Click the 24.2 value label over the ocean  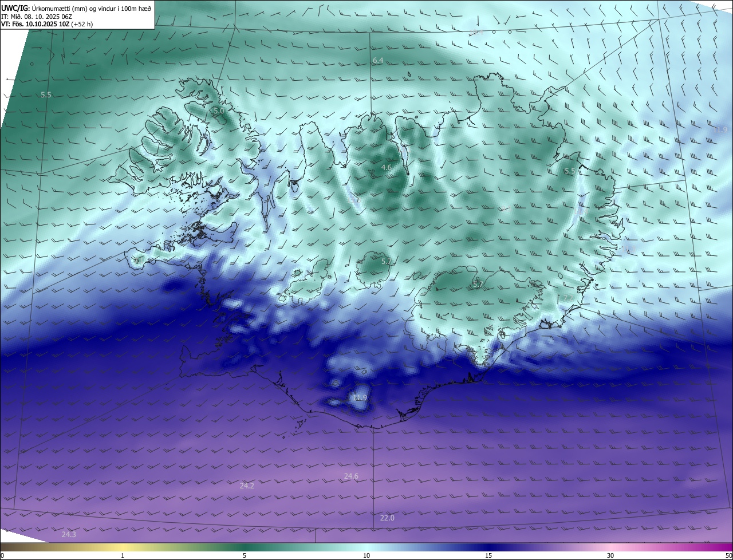pyautogui.click(x=247, y=486)
